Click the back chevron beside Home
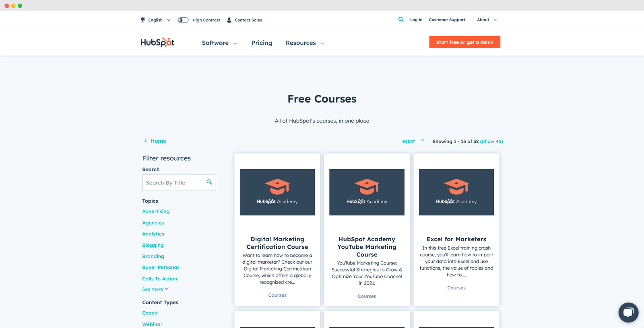 tap(146, 141)
